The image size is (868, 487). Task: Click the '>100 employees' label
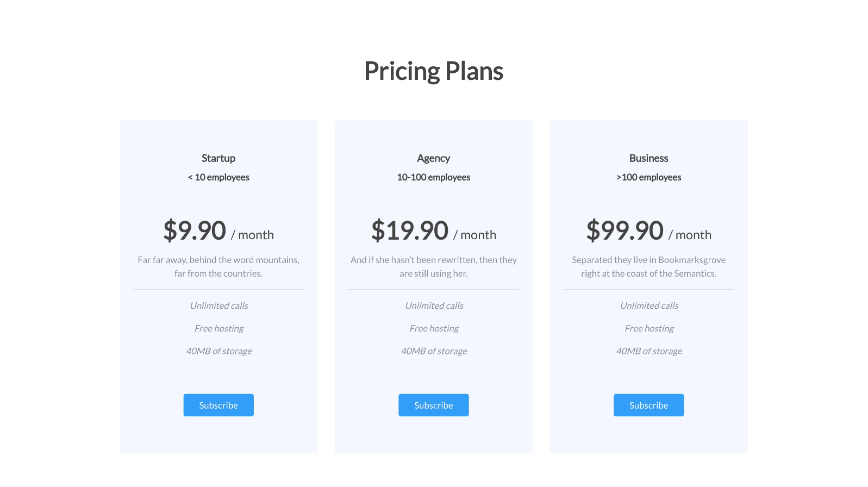click(x=648, y=177)
